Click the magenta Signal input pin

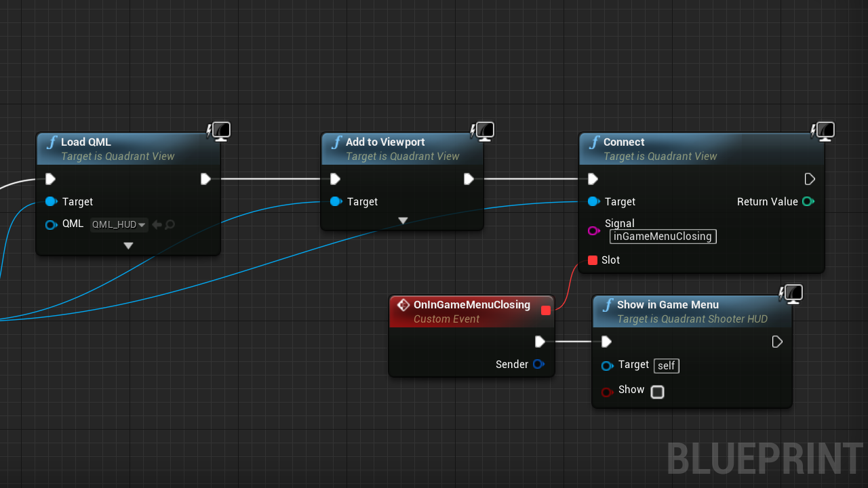click(593, 230)
